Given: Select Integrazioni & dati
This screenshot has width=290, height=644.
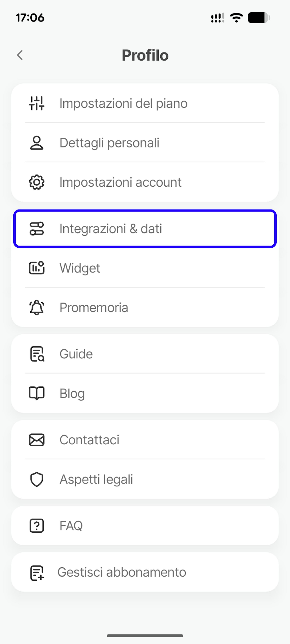Looking at the screenshot, I should [111, 229].
